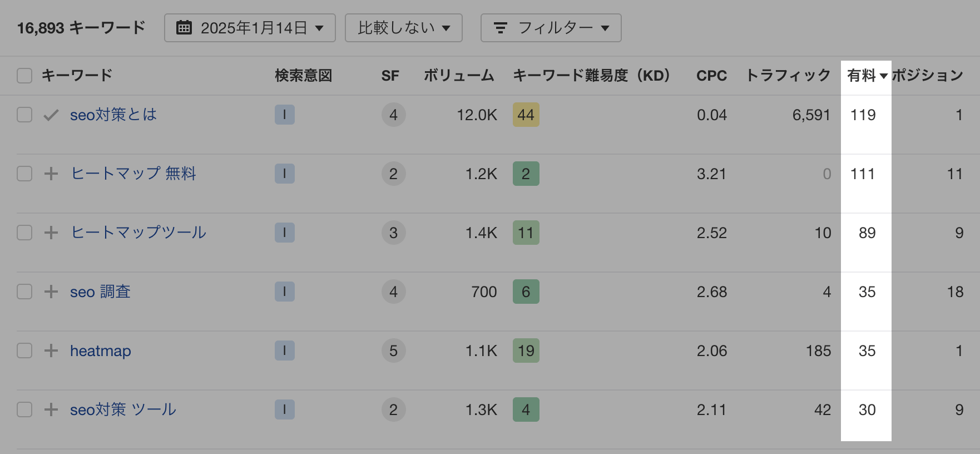Check the box for seo対策とは row
The width and height of the screenshot is (980, 454).
tap(24, 115)
